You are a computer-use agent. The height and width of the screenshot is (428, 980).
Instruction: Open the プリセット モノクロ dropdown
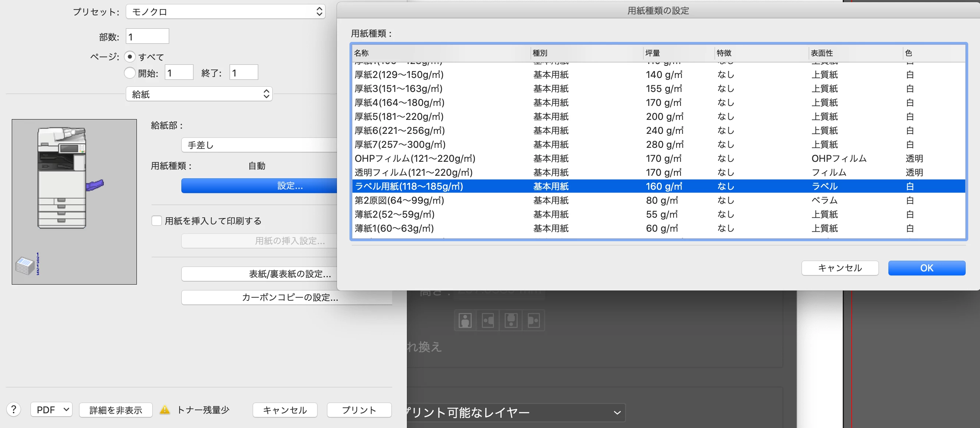(x=225, y=12)
